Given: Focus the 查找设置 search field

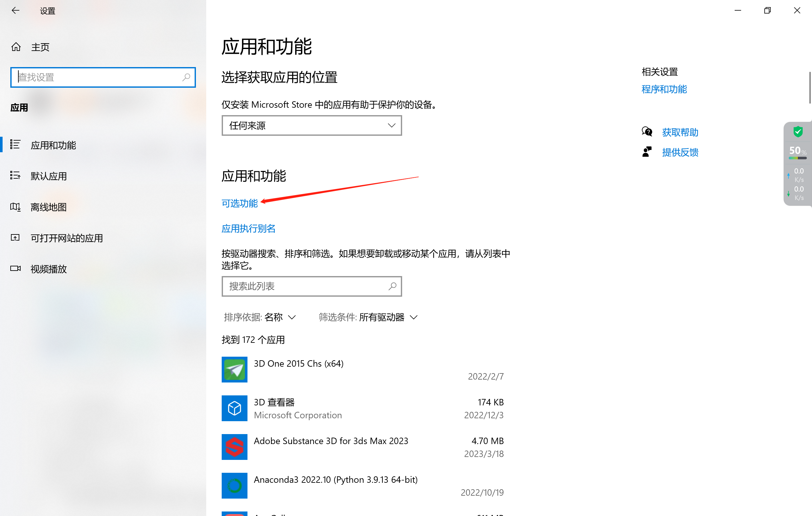Looking at the screenshot, I should [103, 77].
